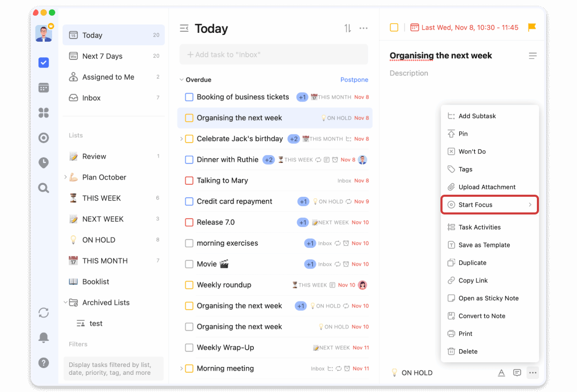Click the "Add task to Inbox" input field

tap(274, 54)
